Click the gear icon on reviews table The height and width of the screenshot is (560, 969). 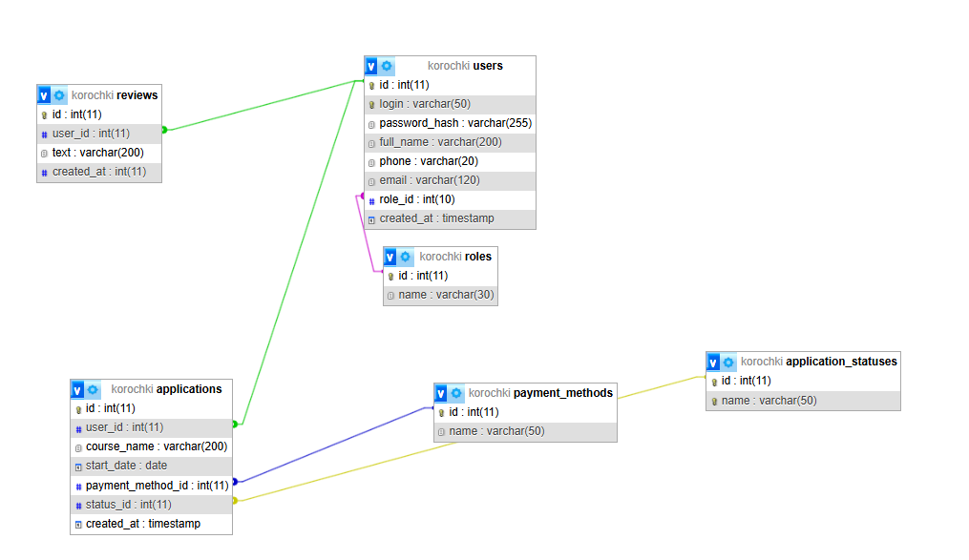[59, 95]
